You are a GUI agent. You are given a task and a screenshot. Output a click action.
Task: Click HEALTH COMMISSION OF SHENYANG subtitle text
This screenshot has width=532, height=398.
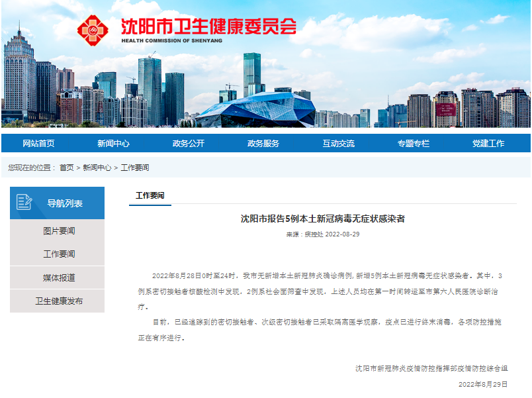172,41
